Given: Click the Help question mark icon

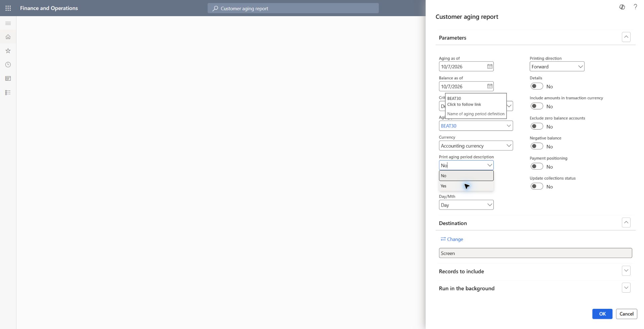Looking at the screenshot, I should pos(635,7).
